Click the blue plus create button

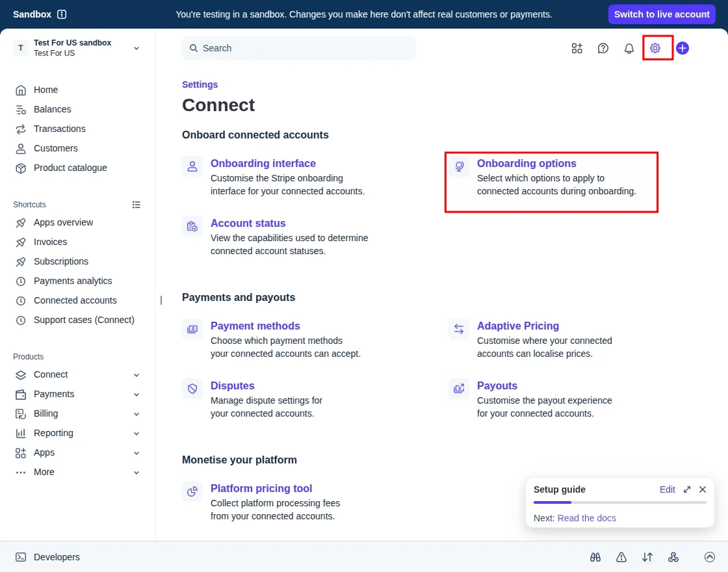pos(682,48)
